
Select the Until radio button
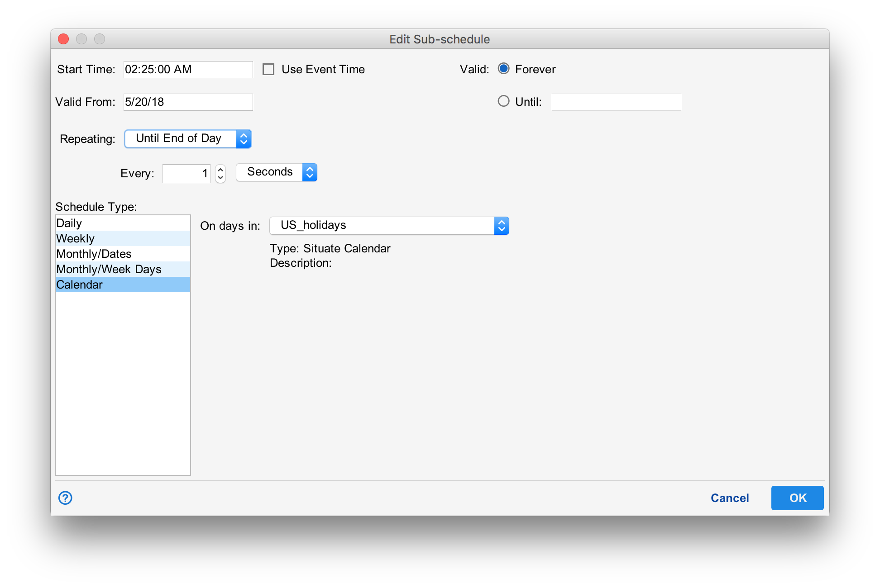(x=503, y=101)
